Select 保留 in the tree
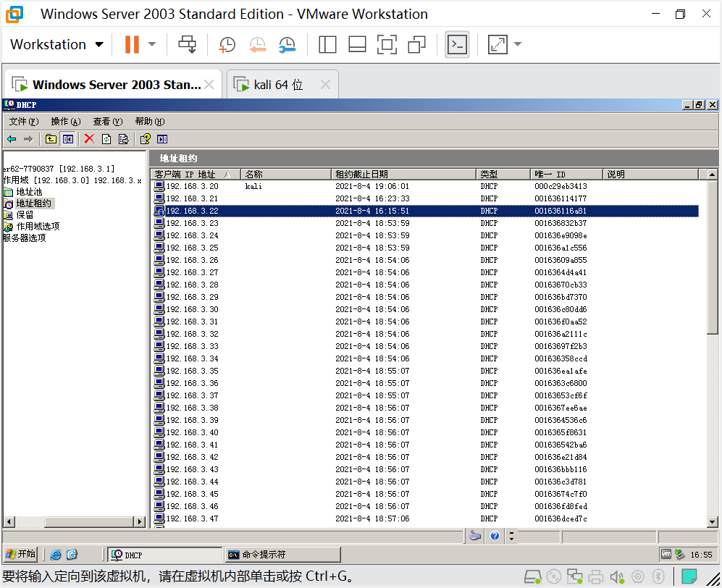Screen dimensions: 722x588 coord(25,215)
